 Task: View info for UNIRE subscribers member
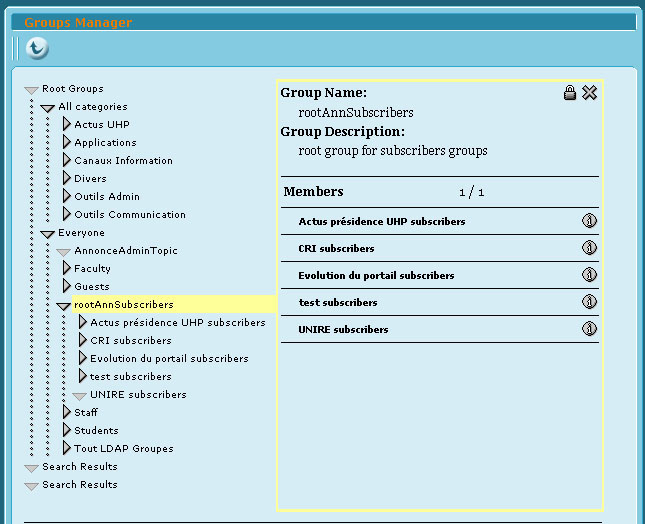click(x=589, y=329)
